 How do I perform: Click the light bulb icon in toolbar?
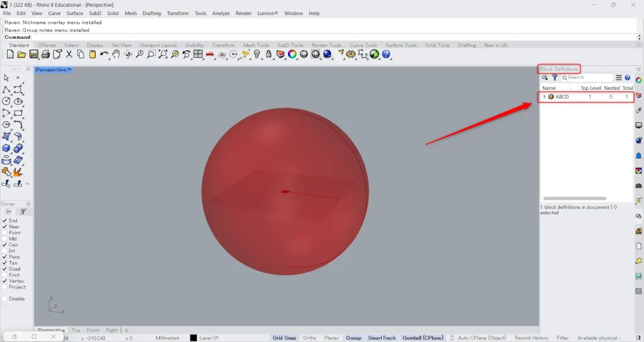(257, 55)
